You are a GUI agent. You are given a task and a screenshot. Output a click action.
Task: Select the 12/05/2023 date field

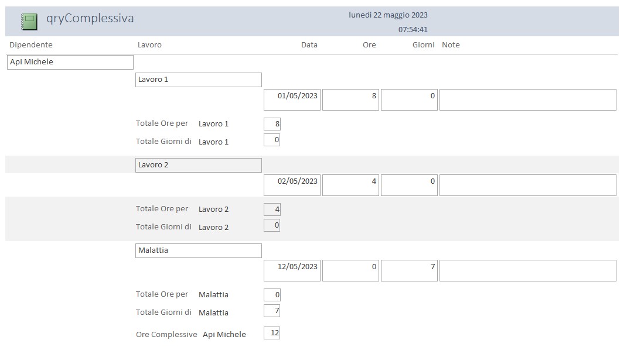coord(292,270)
